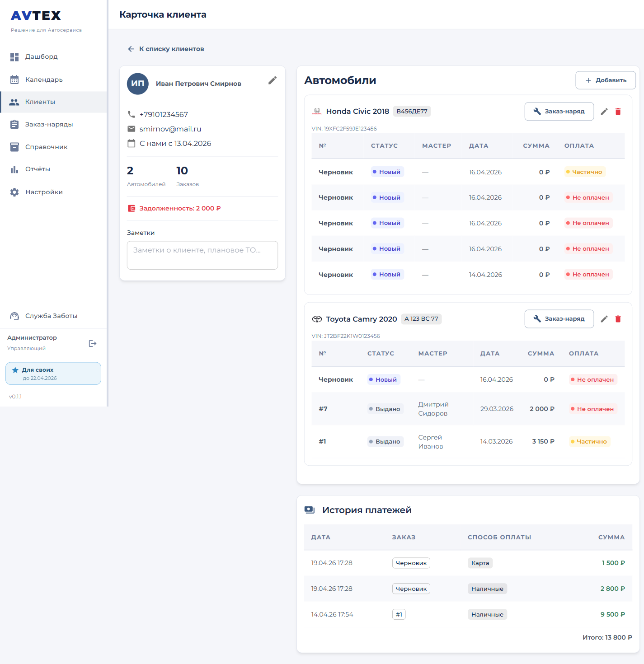Create Заказ-наряд for Honda Civic
The image size is (644, 664).
559,112
